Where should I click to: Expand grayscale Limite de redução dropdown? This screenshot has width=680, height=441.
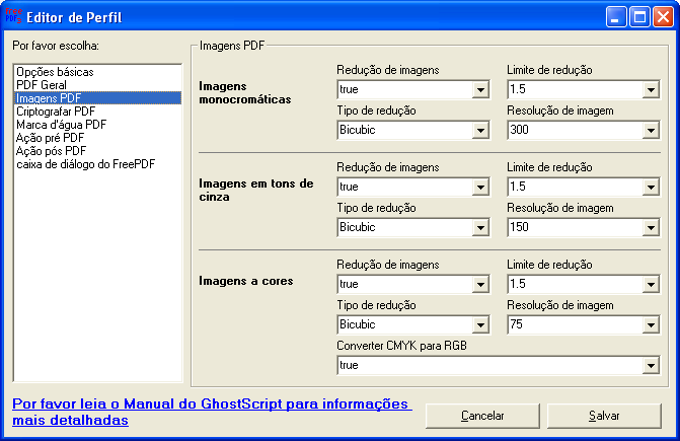651,187
